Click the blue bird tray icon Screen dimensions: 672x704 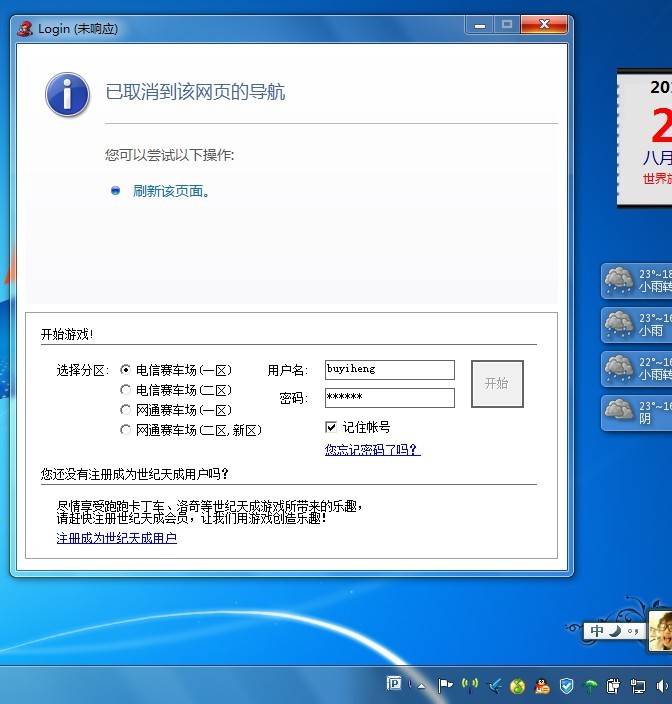[494, 686]
